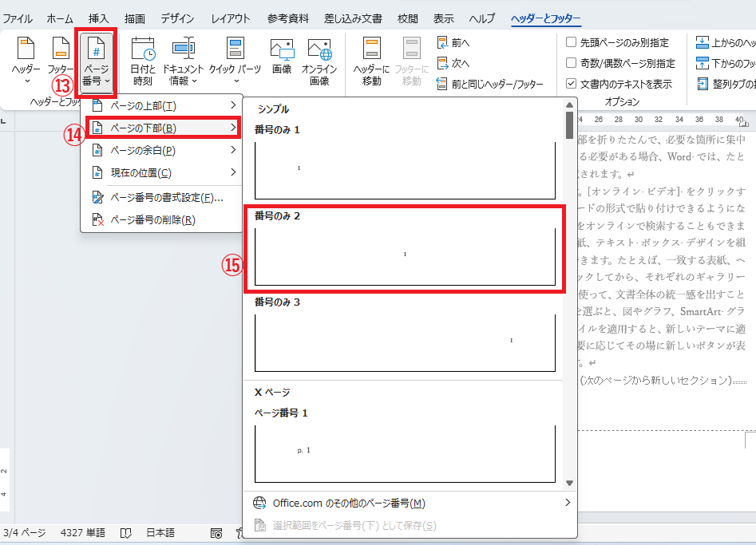This screenshot has height=545, width=756.
Task: Switch to the 差し込み文書 tab
Action: tap(353, 19)
